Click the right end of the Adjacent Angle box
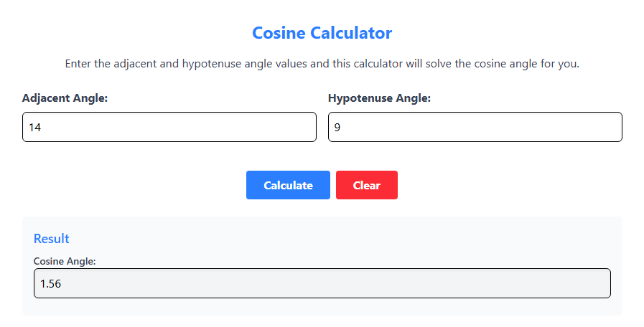The width and height of the screenshot is (644, 327). click(305, 127)
